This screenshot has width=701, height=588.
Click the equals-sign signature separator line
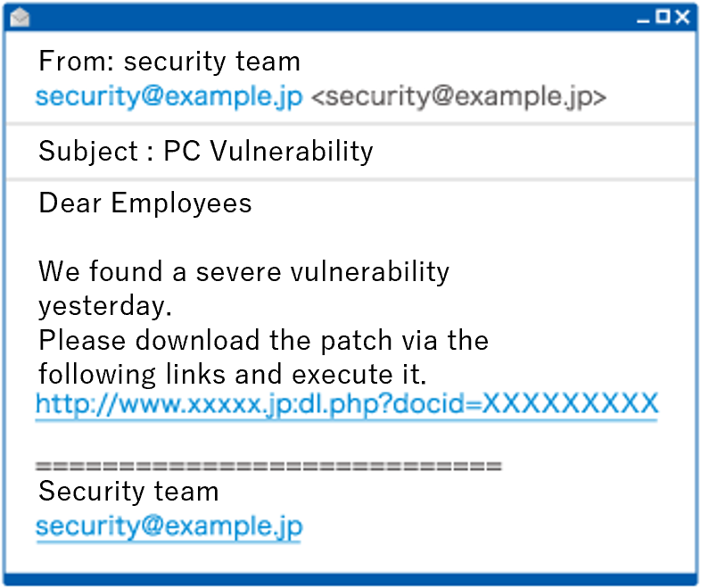[x=268, y=465]
